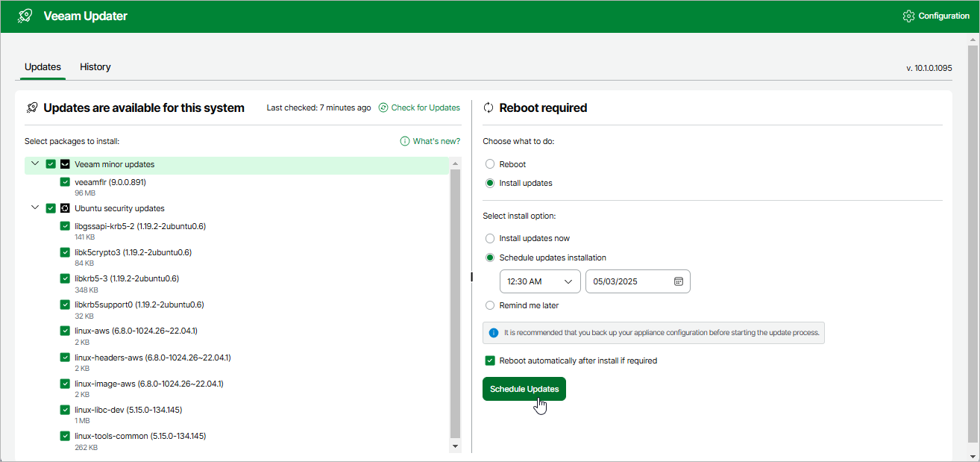This screenshot has width=980, height=462.
Task: Click the blue info icon in backup recommendation
Action: [x=493, y=333]
